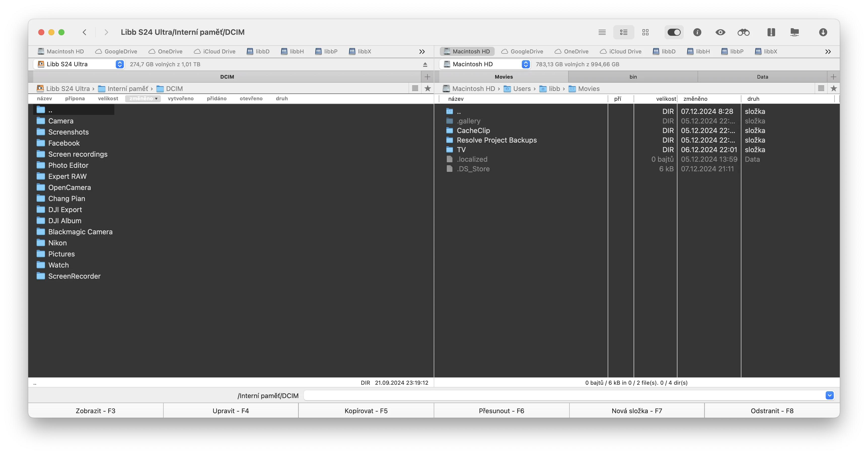Switch to icon grid view

click(x=645, y=32)
